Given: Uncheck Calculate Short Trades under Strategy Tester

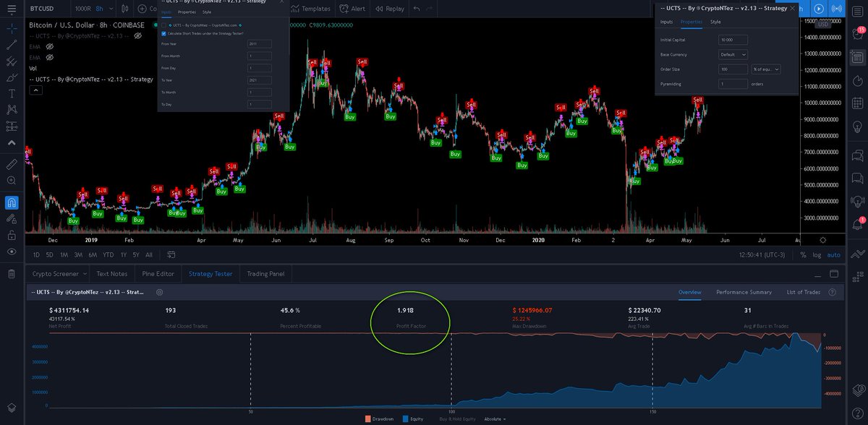Looking at the screenshot, I should [x=164, y=33].
